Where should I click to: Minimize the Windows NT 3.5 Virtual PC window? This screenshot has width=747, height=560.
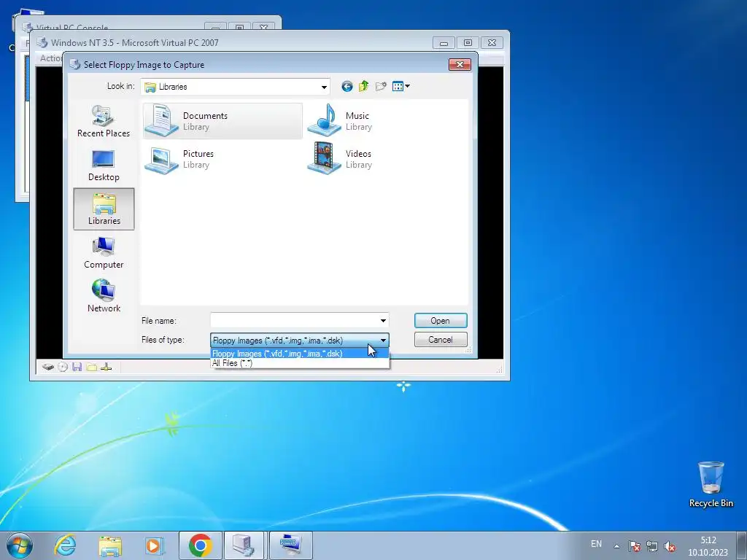[444, 43]
